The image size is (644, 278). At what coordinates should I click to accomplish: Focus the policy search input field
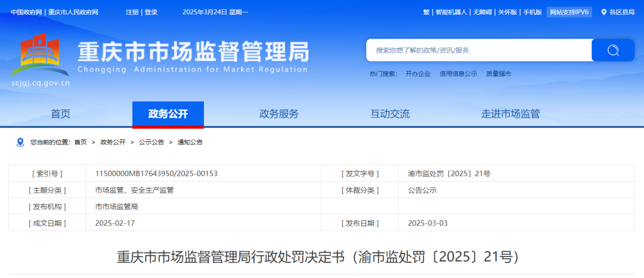coord(479,50)
